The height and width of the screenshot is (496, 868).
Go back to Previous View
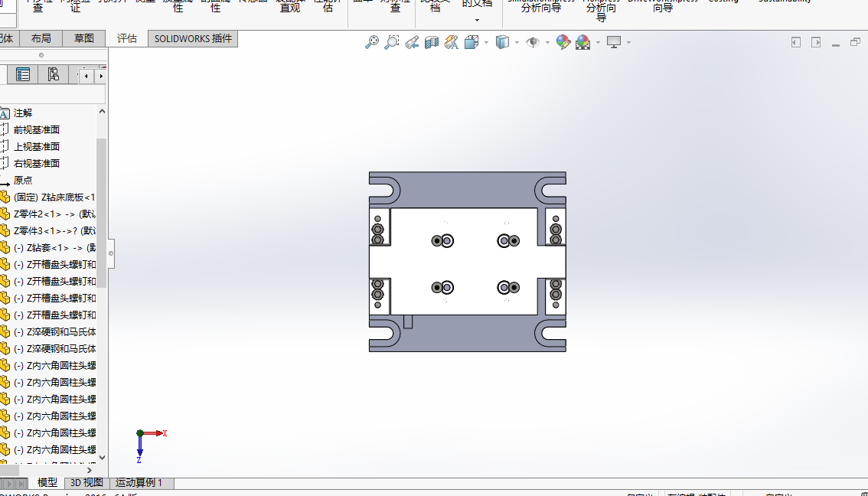(x=411, y=42)
